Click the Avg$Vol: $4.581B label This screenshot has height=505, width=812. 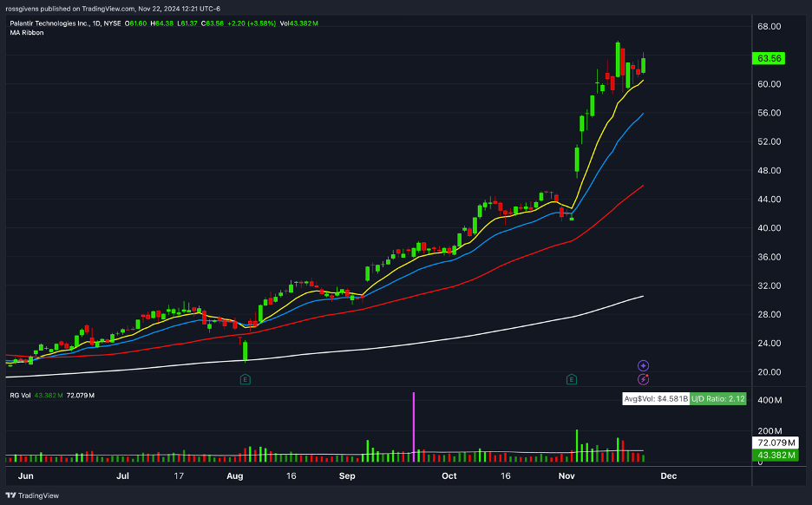656,399
